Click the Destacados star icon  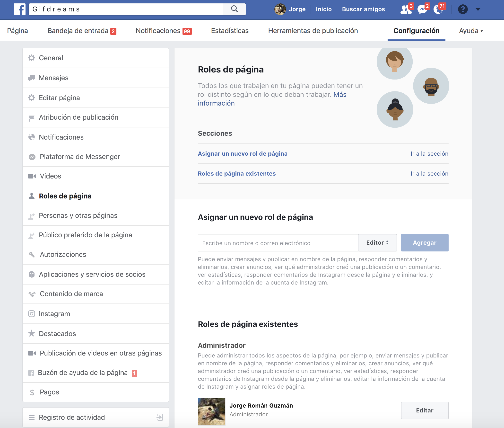click(x=32, y=333)
